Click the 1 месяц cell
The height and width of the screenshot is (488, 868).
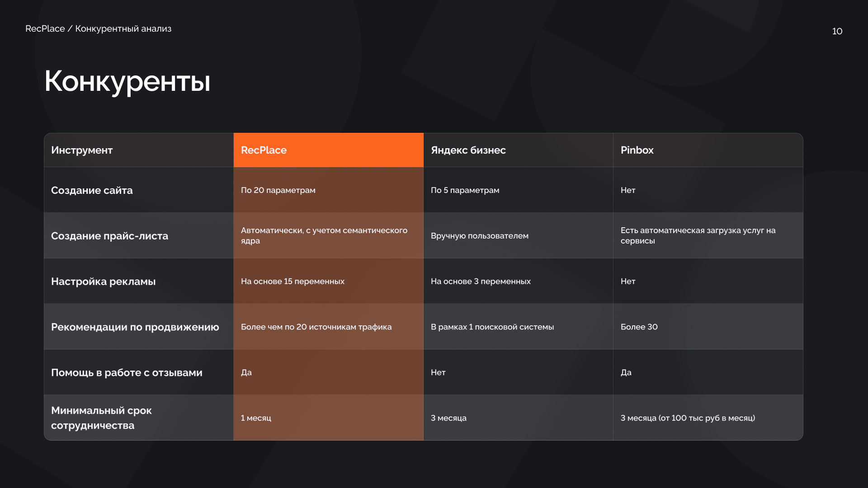pyautogui.click(x=256, y=418)
